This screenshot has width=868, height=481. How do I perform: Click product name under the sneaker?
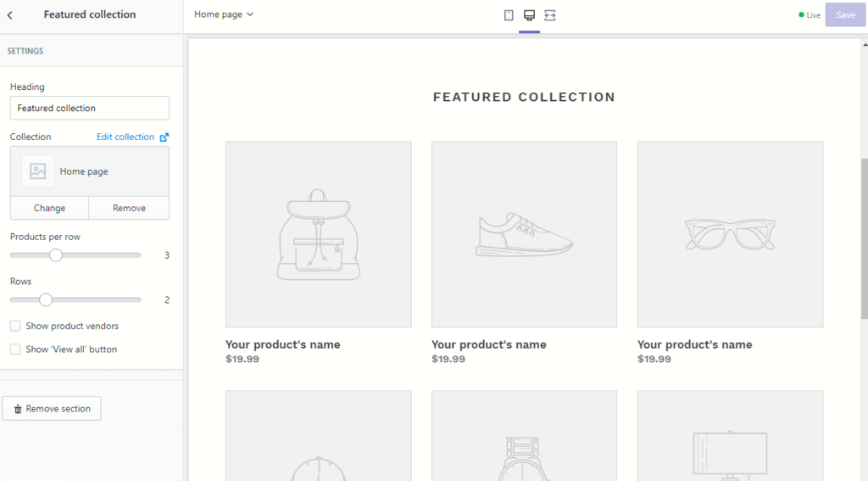[x=489, y=344]
